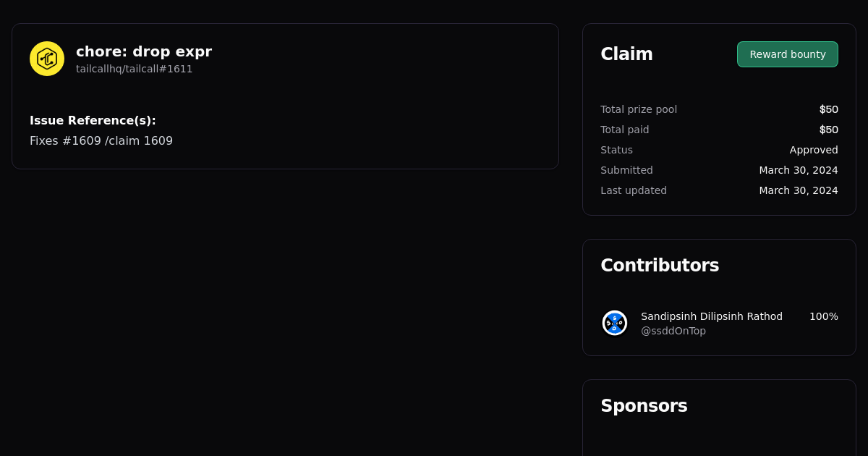Click the Claim panel heading
868x456 pixels.
click(x=626, y=54)
